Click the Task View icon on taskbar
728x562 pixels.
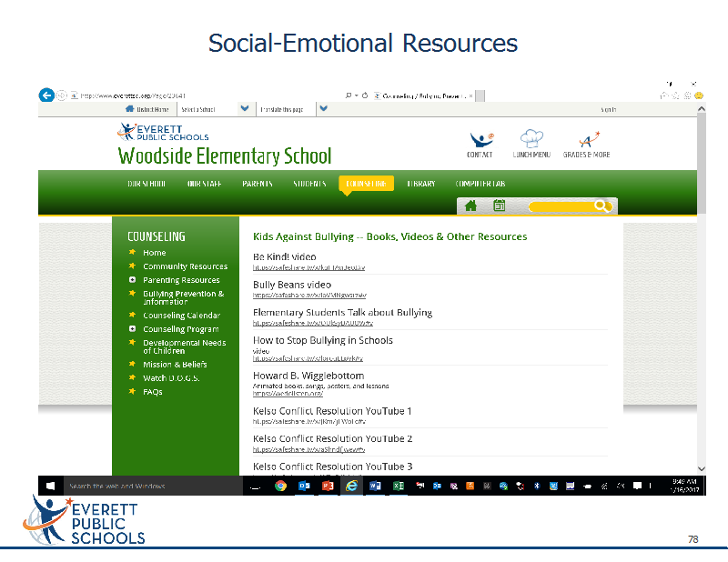click(x=255, y=487)
